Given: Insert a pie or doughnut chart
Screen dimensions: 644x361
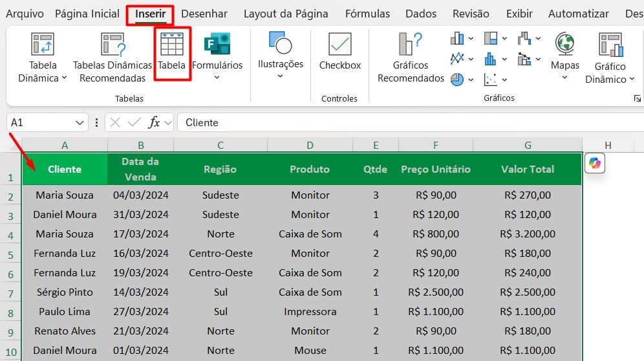Looking at the screenshot, I should [457, 80].
